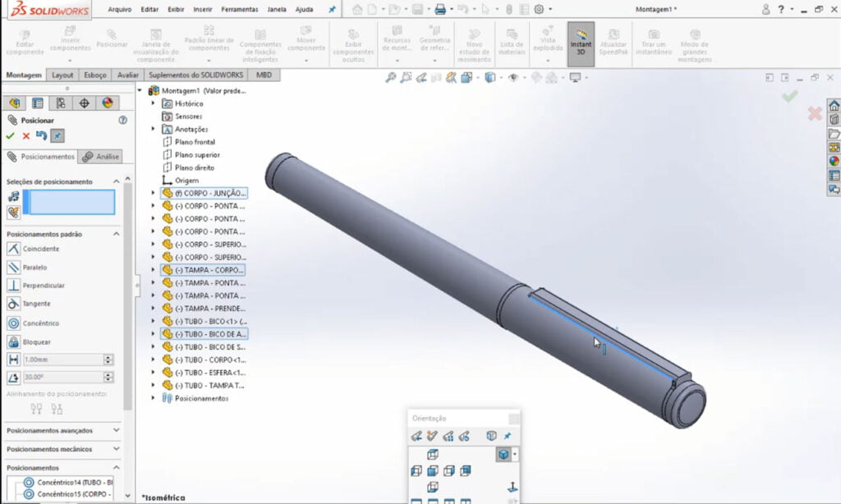Open DisplayManager color sphere tab icon

tap(108, 103)
